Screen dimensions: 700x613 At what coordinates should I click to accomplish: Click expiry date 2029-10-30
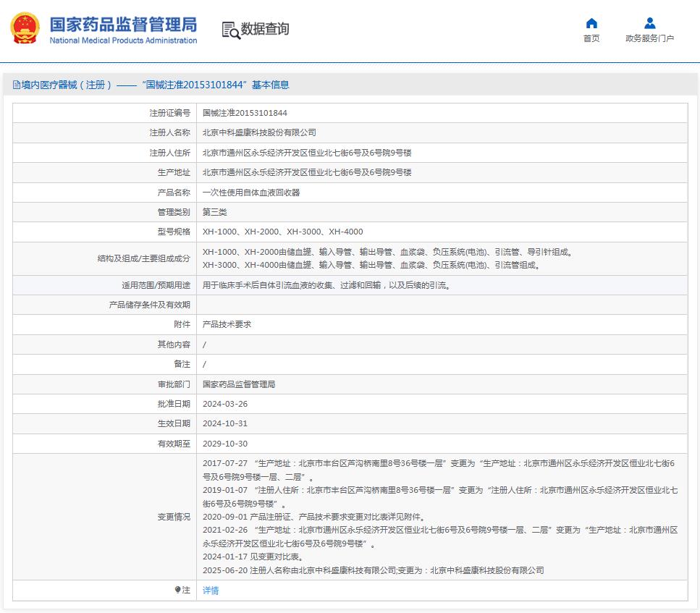pos(224,444)
